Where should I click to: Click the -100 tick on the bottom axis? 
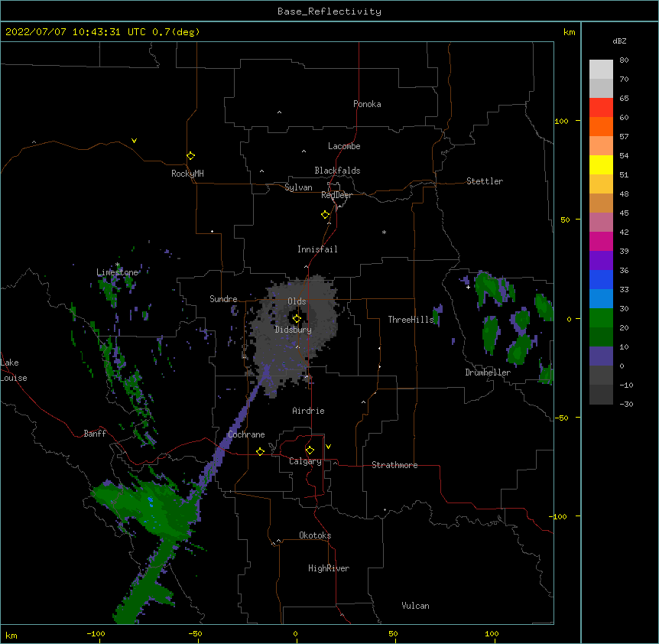pos(96,633)
